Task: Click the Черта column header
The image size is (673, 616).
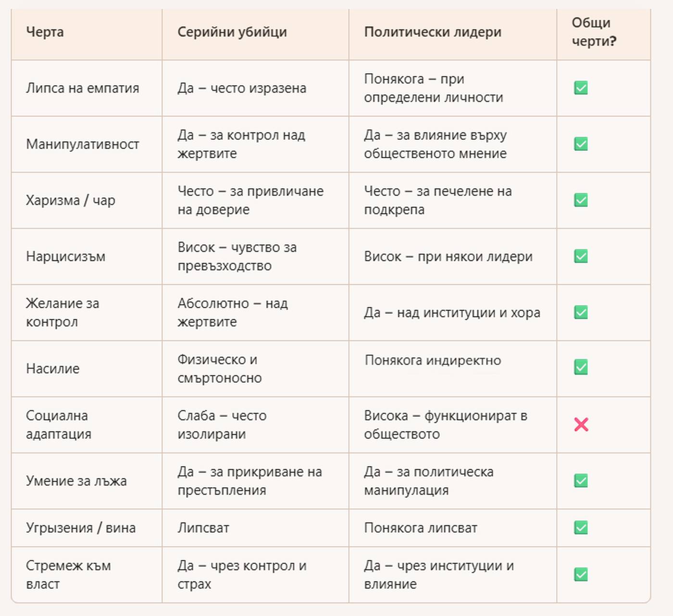Action: click(x=45, y=32)
